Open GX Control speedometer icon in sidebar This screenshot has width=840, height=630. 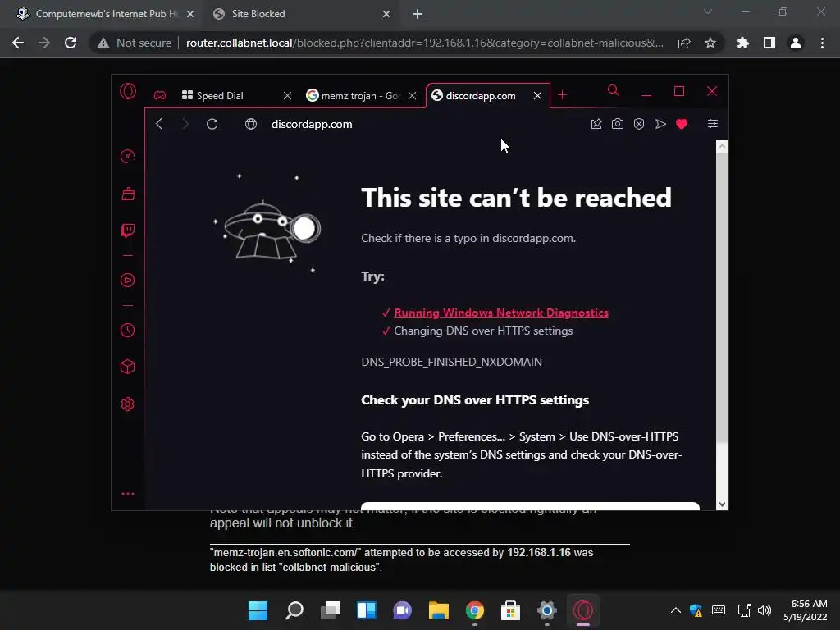pyautogui.click(x=127, y=156)
